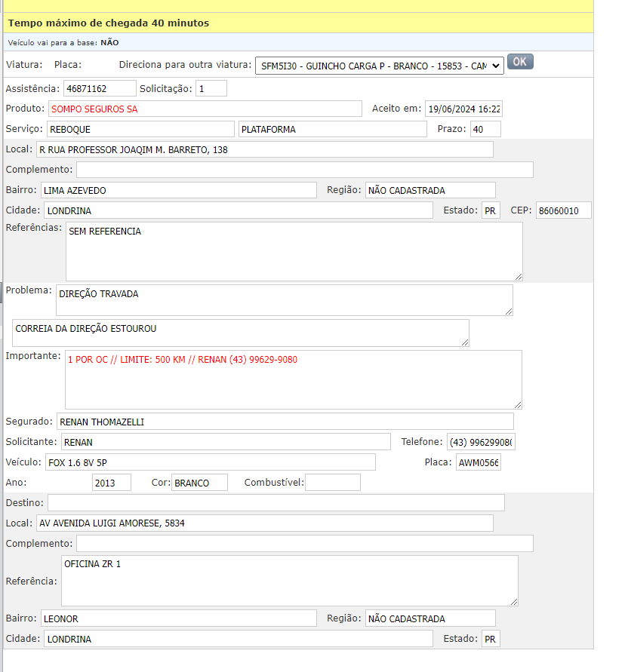This screenshot has width=628, height=672.
Task: Click the Veículo field FOX 1.6 8V 5P
Action: (x=211, y=462)
